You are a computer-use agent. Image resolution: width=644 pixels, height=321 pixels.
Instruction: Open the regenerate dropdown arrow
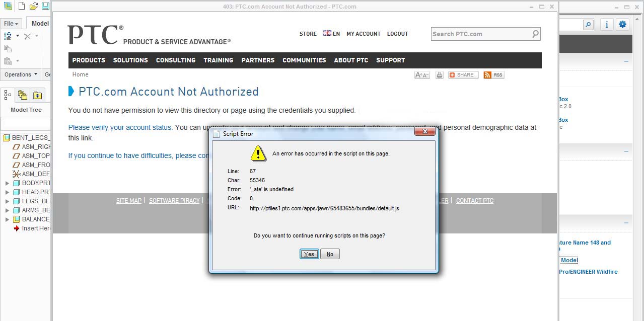[18, 36]
